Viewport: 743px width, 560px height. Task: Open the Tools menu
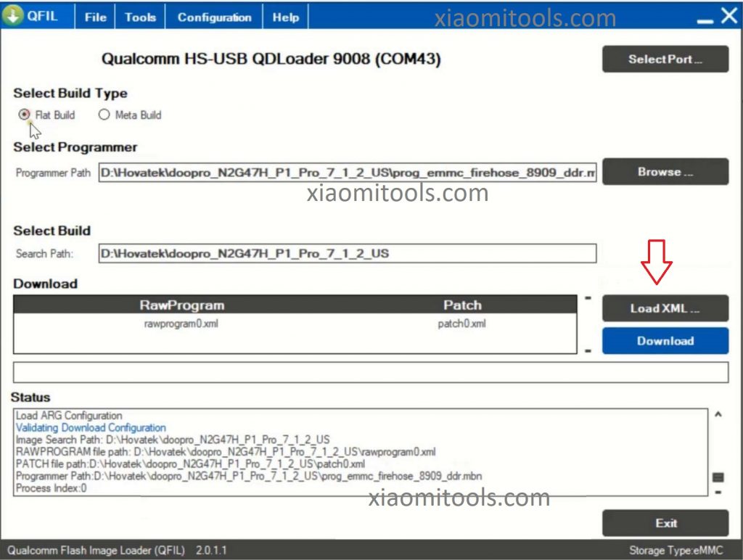click(x=140, y=16)
